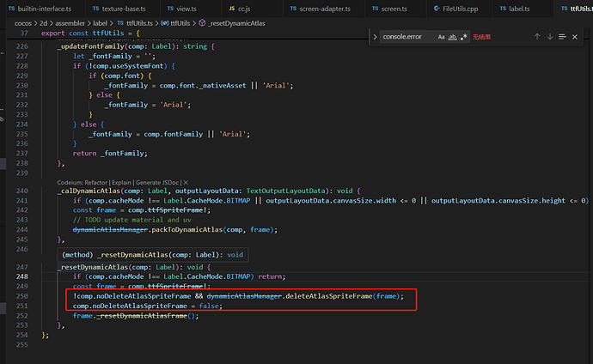Screen dimensions: 593x364
Task: Expand replace field in find widget
Action: 375,37
